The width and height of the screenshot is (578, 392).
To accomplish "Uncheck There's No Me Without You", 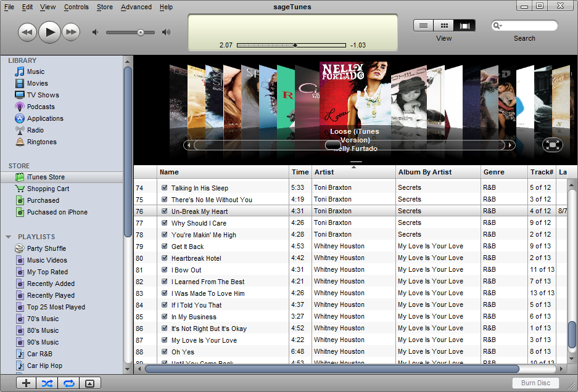I will click(165, 199).
